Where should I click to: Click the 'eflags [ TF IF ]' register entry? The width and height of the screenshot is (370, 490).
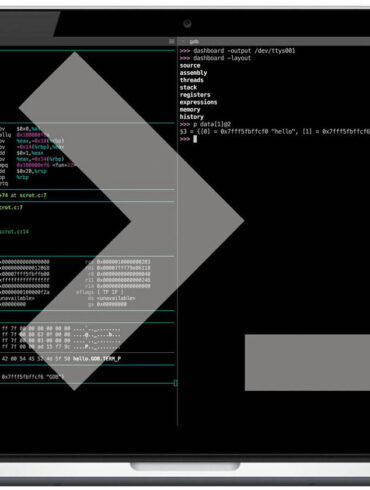pyautogui.click(x=100, y=292)
